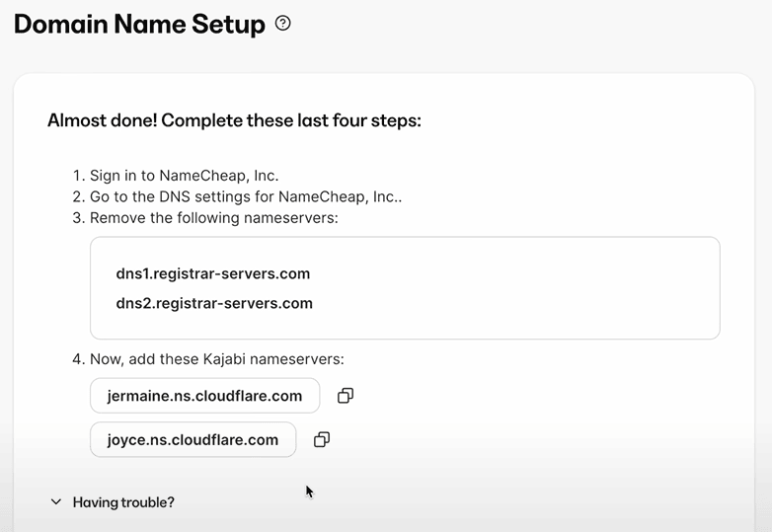
Task: Copy the jermaine.ns.cloudflare.com nameserver
Action: coord(345,396)
